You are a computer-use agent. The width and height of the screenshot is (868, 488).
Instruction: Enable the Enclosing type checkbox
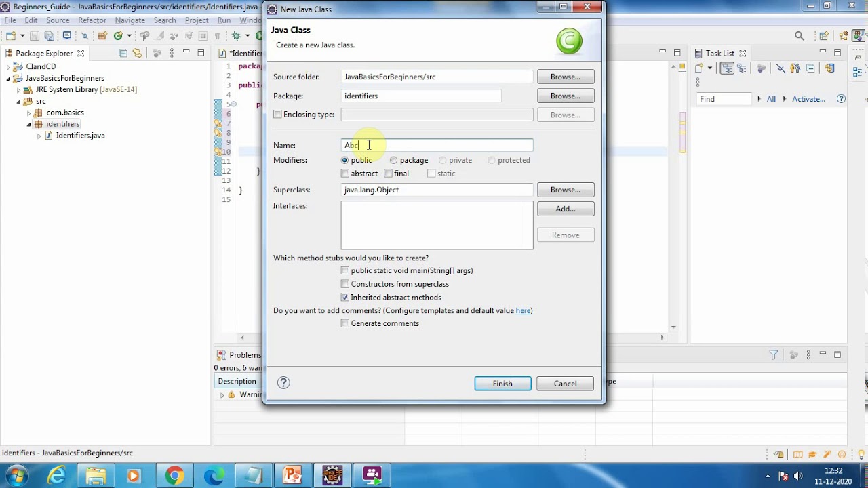point(277,115)
